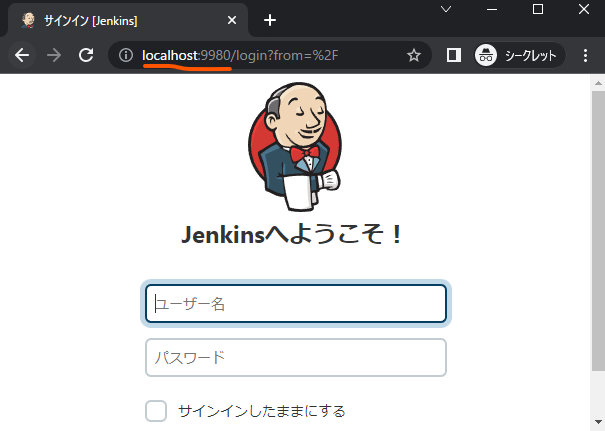Open a new tab with plus button
This screenshot has width=605, height=431.
tap(270, 20)
